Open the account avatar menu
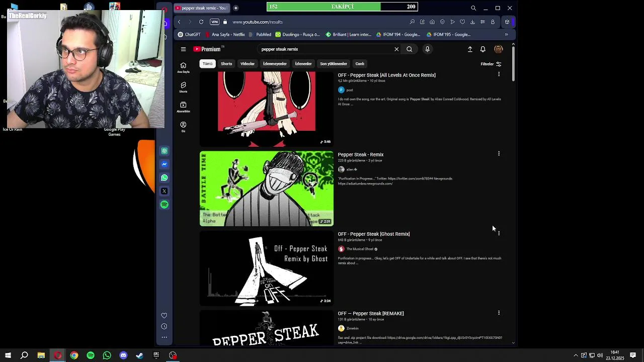This screenshot has width=644, height=362. [x=498, y=49]
